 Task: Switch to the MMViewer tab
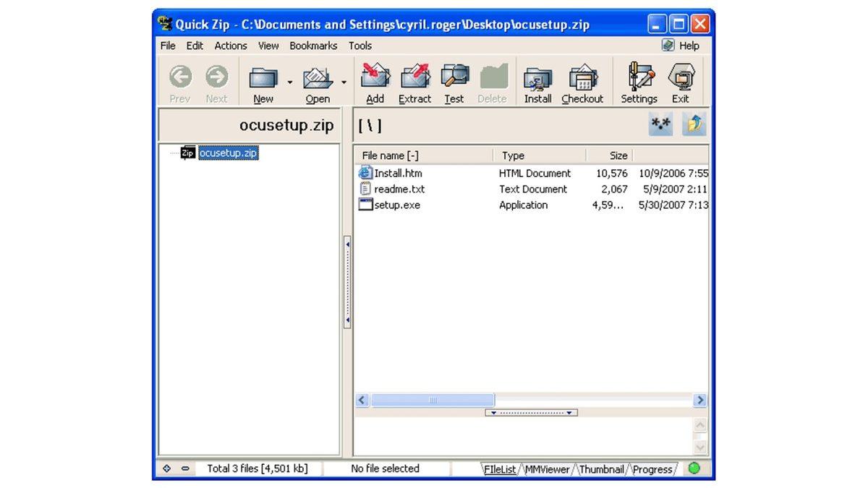(x=548, y=469)
